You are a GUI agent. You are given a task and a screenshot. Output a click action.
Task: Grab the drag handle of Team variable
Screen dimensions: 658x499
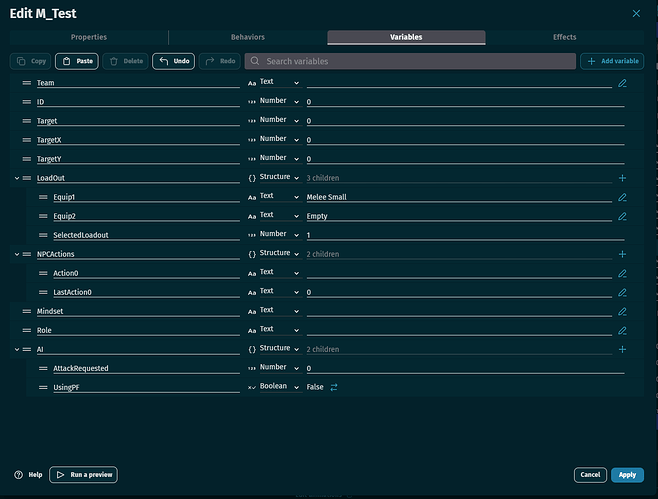click(x=26, y=83)
